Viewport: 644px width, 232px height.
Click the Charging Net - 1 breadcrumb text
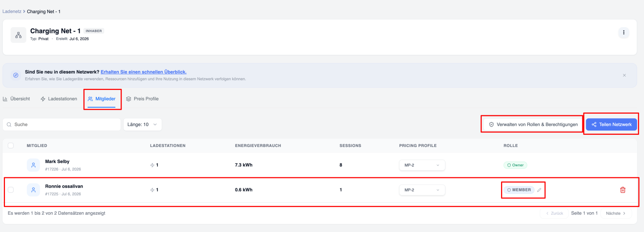coord(44,11)
